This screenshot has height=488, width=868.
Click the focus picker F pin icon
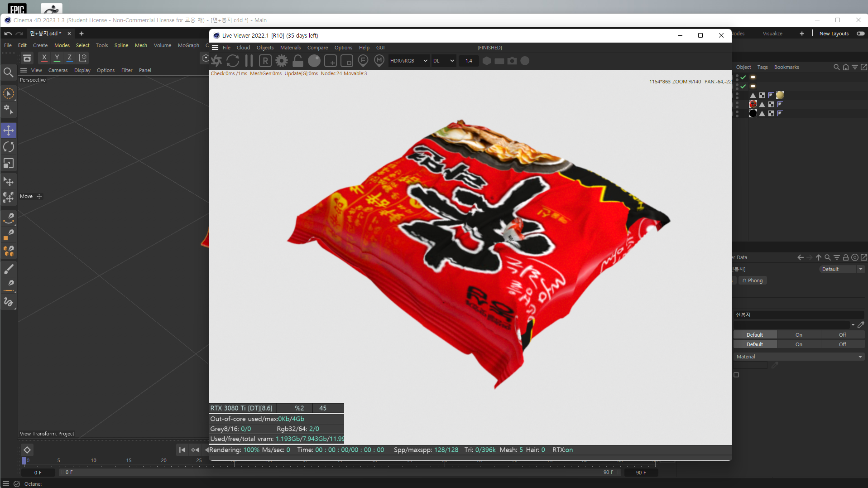pyautogui.click(x=363, y=61)
